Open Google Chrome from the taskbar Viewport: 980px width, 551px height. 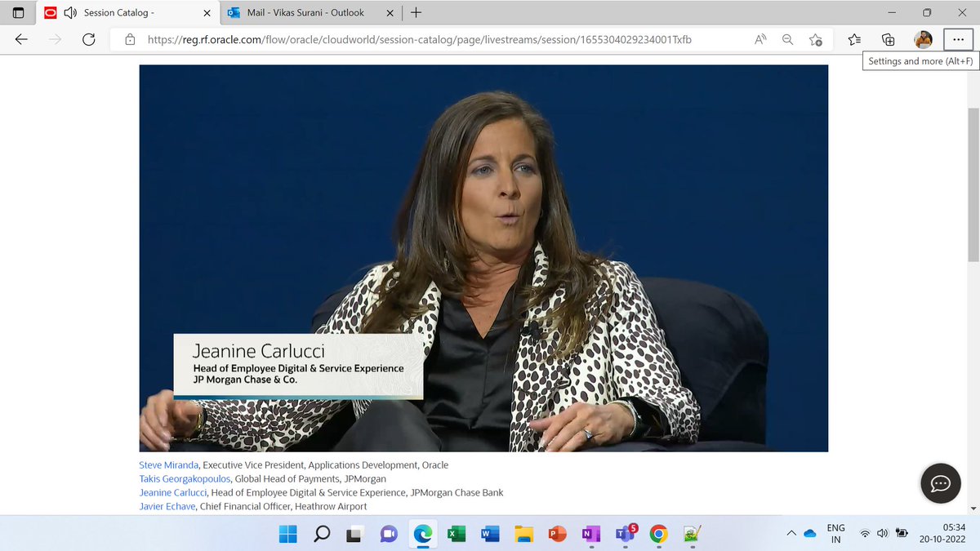coord(658,534)
